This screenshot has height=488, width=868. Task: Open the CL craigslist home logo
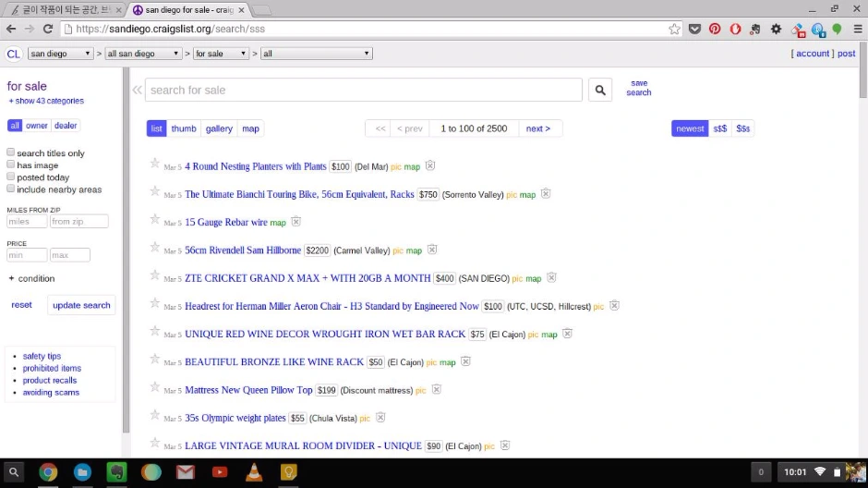[x=13, y=54]
